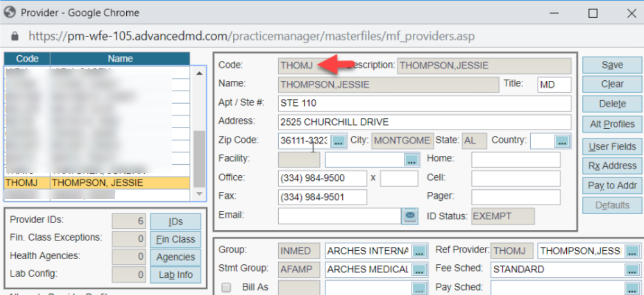
Task: Click the ID Status EXEMPT field
Action: click(503, 216)
